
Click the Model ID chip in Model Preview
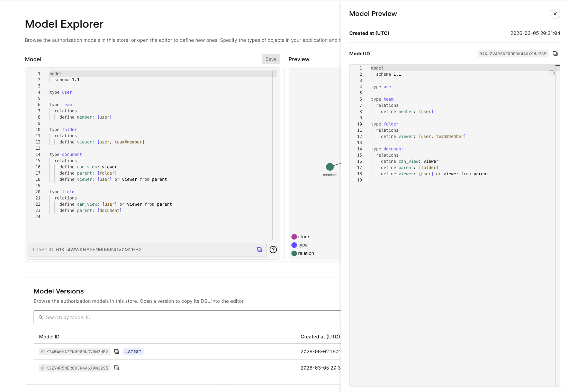513,54
